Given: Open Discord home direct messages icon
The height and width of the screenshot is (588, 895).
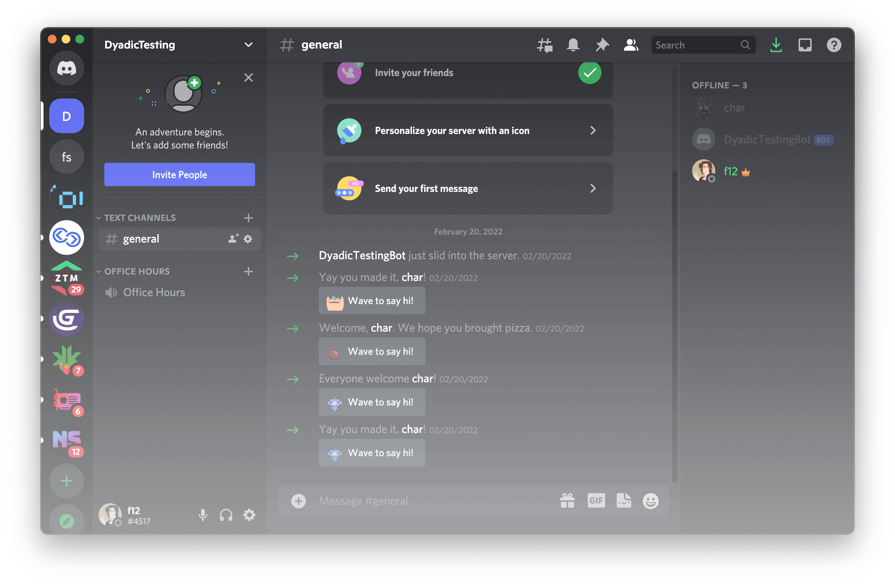Looking at the screenshot, I should click(x=67, y=69).
